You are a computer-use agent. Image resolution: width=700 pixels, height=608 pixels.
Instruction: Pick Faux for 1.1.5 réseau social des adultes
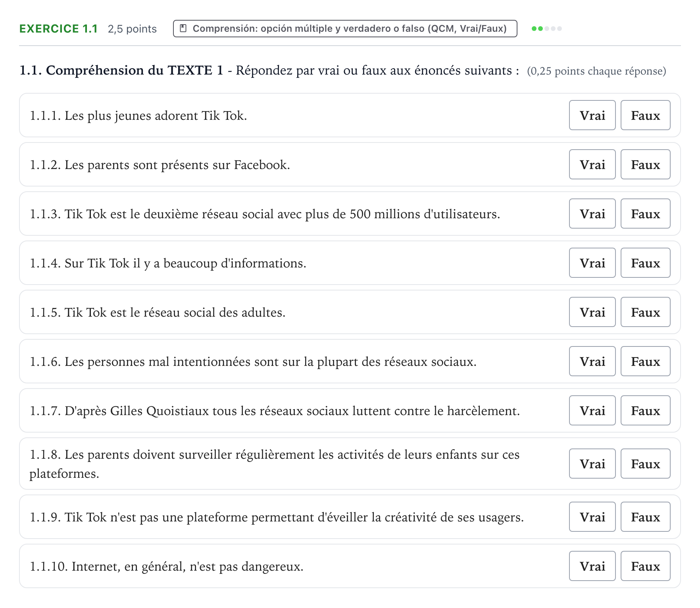click(x=645, y=312)
